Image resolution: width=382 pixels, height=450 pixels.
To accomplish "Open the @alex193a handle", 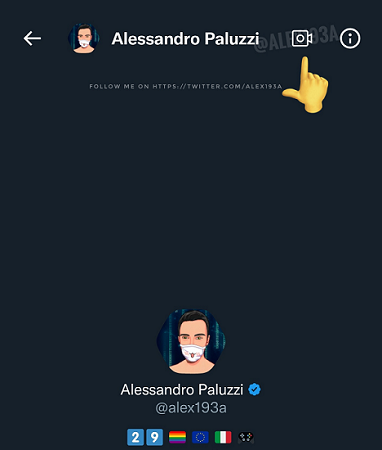I will 191,408.
